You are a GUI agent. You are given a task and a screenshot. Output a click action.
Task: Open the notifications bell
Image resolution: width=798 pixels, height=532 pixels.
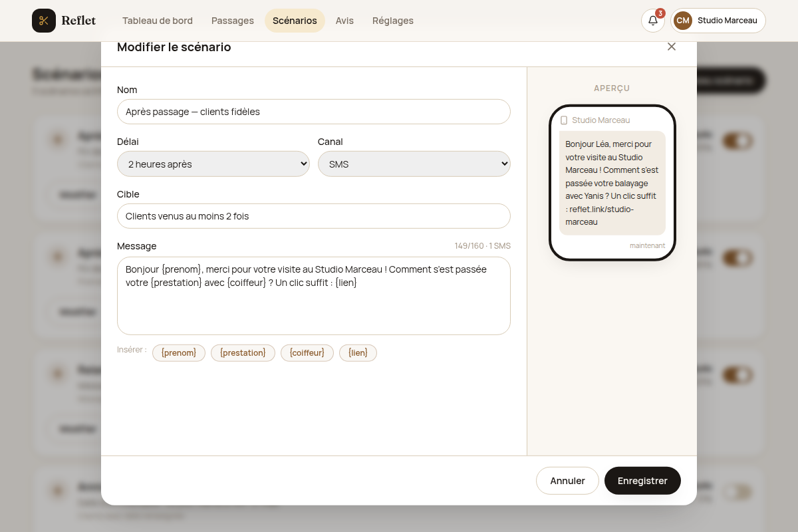[653, 21]
